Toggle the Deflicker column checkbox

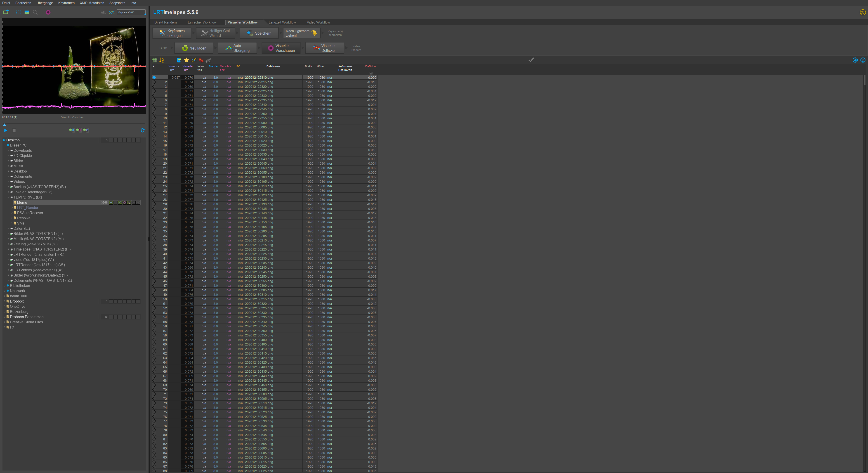pyautogui.click(x=371, y=73)
